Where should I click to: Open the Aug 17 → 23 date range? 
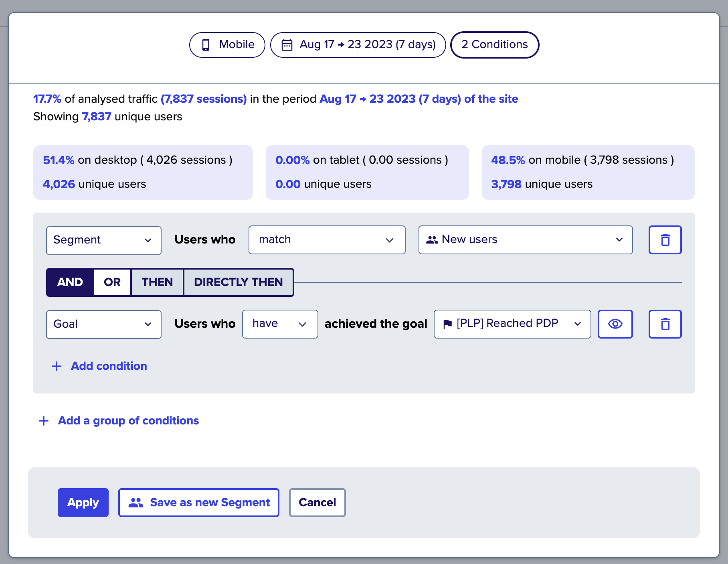(x=358, y=45)
